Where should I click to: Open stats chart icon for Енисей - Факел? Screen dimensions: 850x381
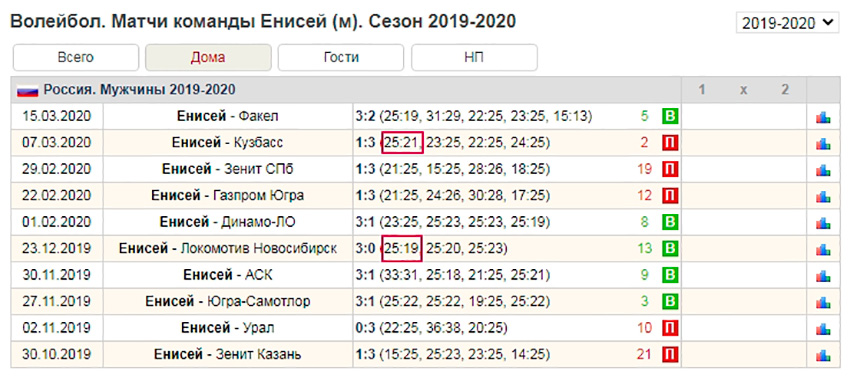(823, 117)
